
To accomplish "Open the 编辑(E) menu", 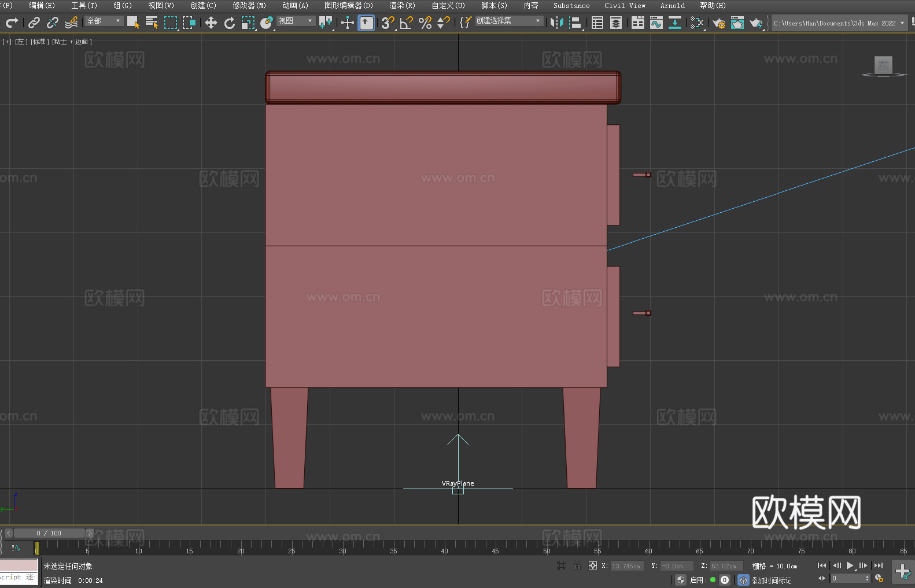I will 42,5.
